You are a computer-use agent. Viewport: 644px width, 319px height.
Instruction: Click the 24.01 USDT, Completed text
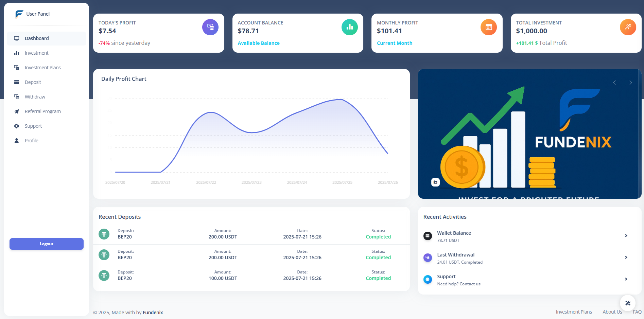[x=460, y=262]
